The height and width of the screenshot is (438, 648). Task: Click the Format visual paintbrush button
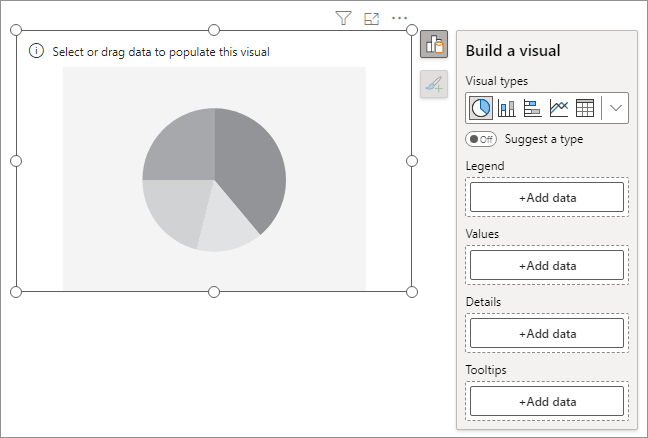point(434,85)
